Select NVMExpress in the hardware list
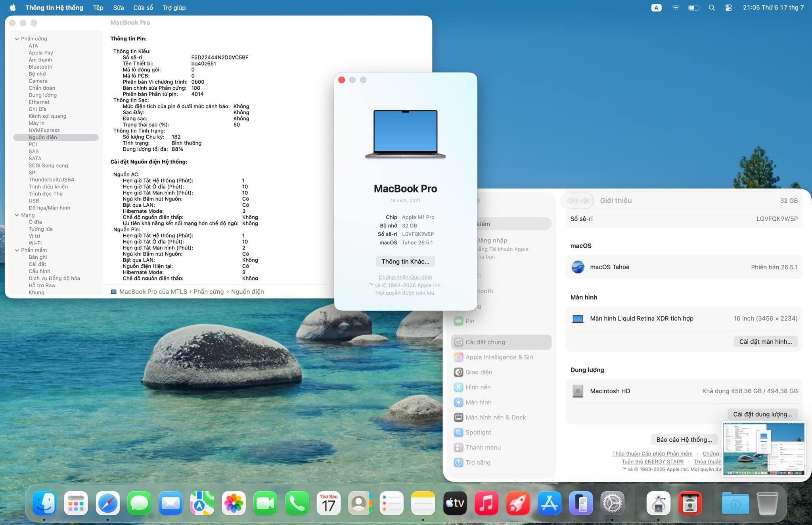This screenshot has width=812, height=525. point(44,130)
